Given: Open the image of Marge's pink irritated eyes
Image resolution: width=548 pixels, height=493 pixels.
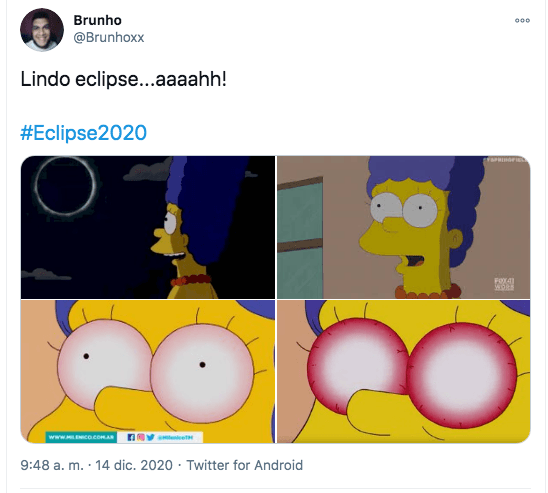Looking at the screenshot, I should tap(148, 372).
